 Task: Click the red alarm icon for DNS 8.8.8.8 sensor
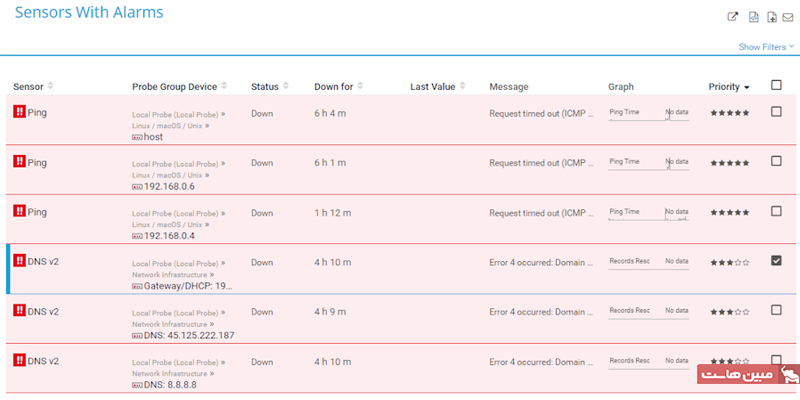(x=19, y=361)
